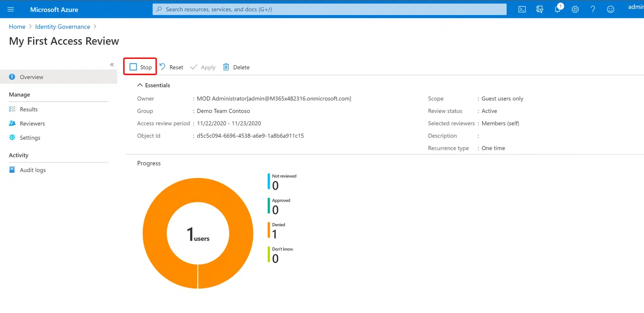Click the Settings gear icon in sidebar

coord(12,138)
